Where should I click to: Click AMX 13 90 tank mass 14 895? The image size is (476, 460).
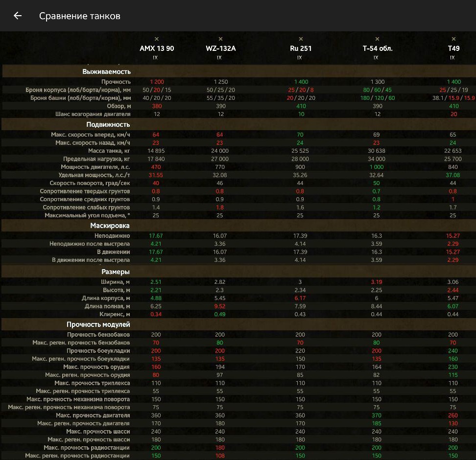pos(156,151)
